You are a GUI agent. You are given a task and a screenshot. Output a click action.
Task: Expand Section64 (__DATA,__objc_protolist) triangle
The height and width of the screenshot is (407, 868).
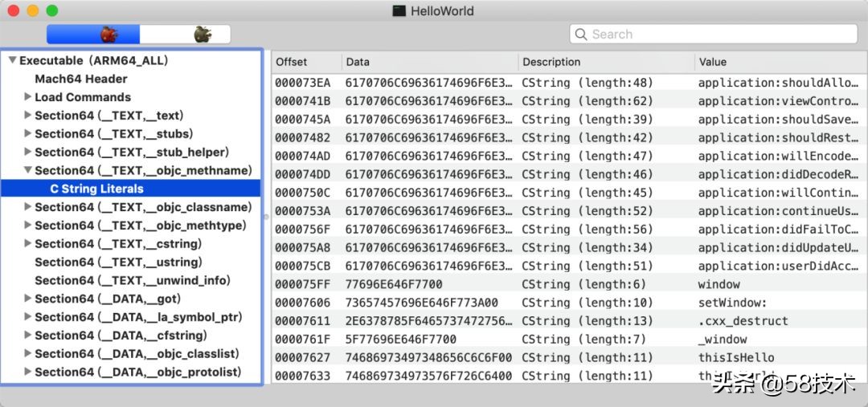pos(27,372)
